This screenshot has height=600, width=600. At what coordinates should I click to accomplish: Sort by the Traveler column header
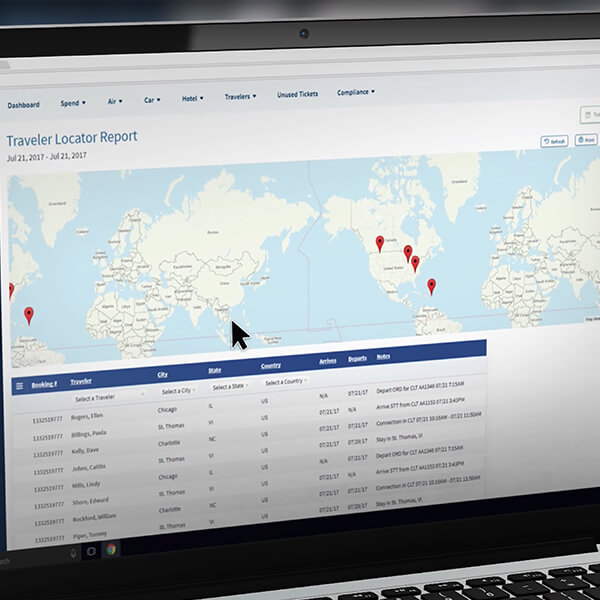tap(81, 381)
